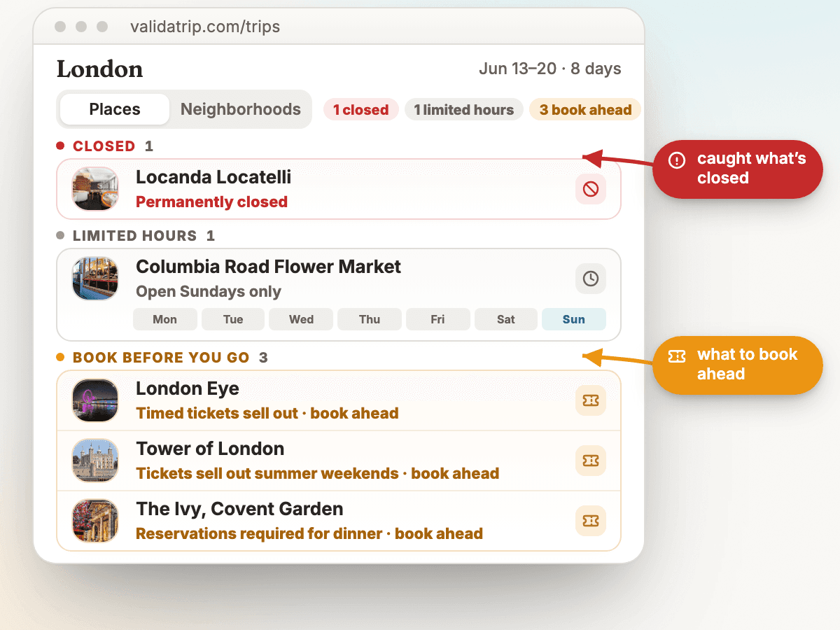
Task: Select the Fri day chip
Action: click(437, 319)
